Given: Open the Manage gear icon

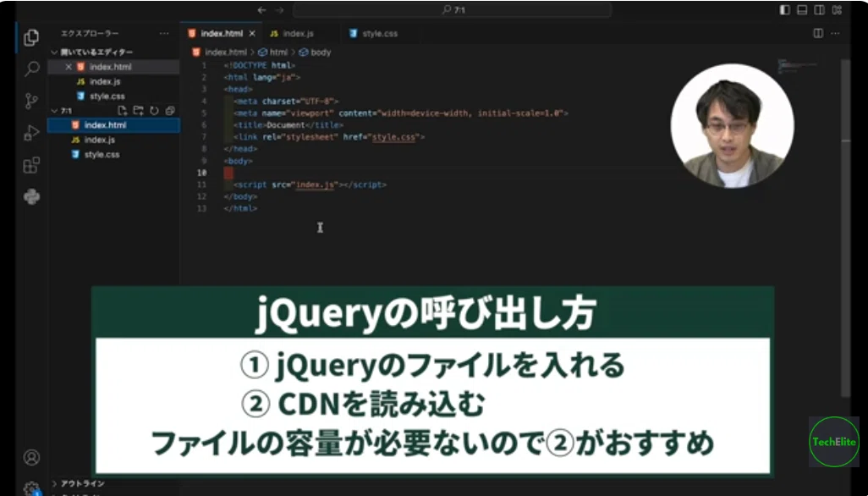Looking at the screenshot, I should (x=31, y=488).
